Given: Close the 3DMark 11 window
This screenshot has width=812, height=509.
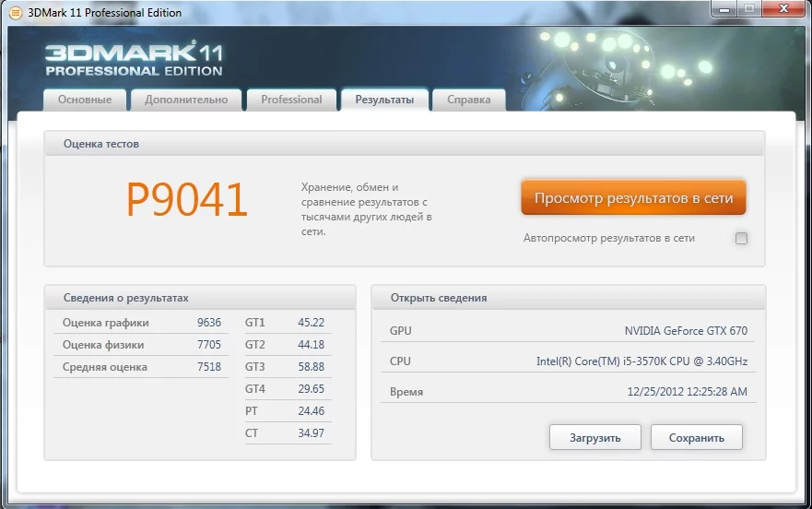Looking at the screenshot, I should pos(784,9).
